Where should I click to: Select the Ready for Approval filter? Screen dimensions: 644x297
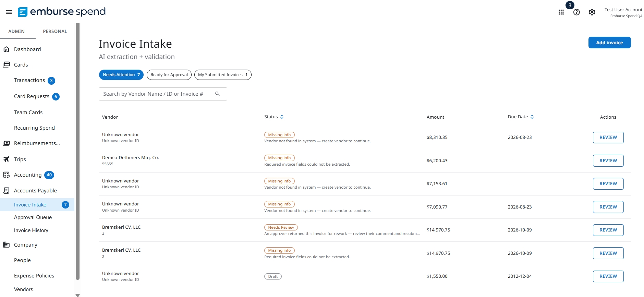pos(169,75)
